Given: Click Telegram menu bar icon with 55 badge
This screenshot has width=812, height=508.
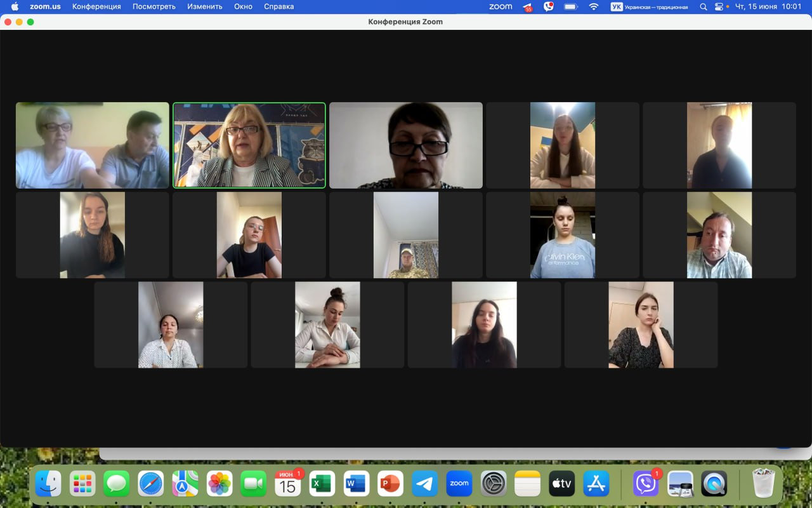Looking at the screenshot, I should click(527, 7).
